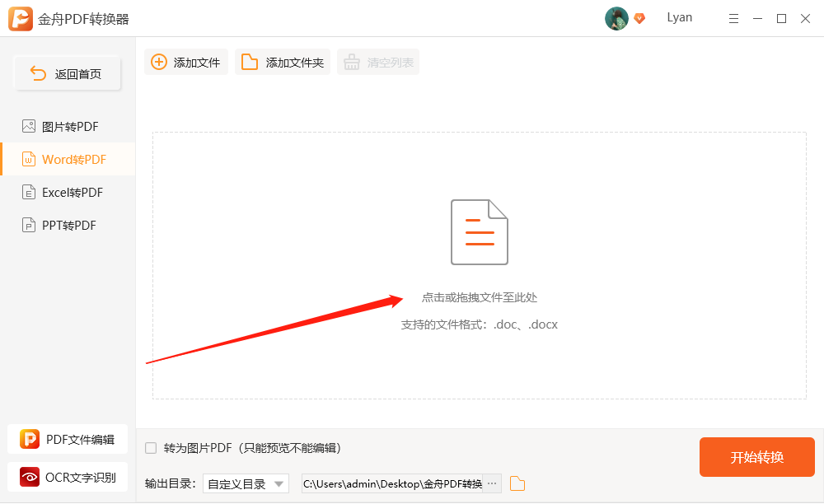This screenshot has height=504, width=824.
Task: Open the OCR文字识别 tool
Action: tap(68, 477)
